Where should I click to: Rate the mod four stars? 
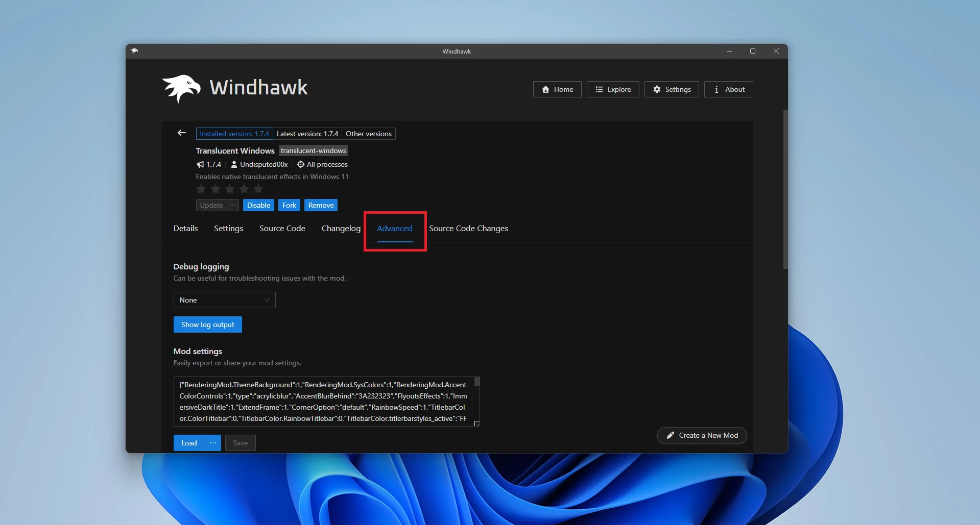[244, 189]
